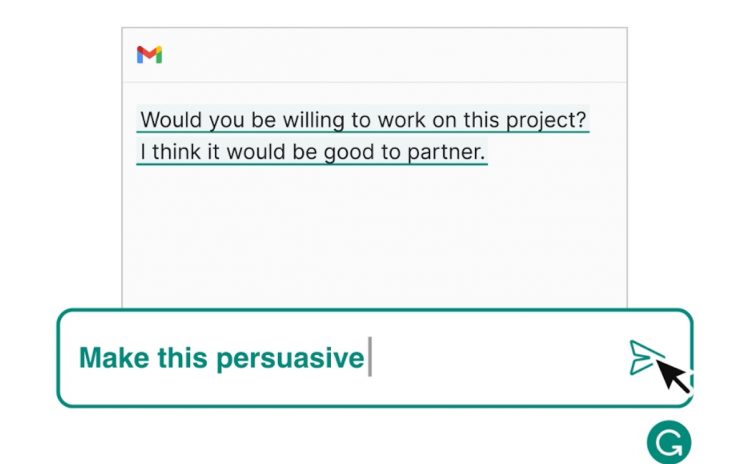The height and width of the screenshot is (464, 748).
Task: Open the Grammarly G badge
Action: click(668, 442)
